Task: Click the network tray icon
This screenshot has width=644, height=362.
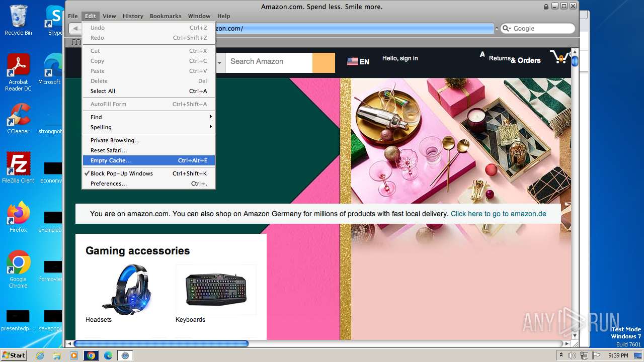Action: pos(584,355)
